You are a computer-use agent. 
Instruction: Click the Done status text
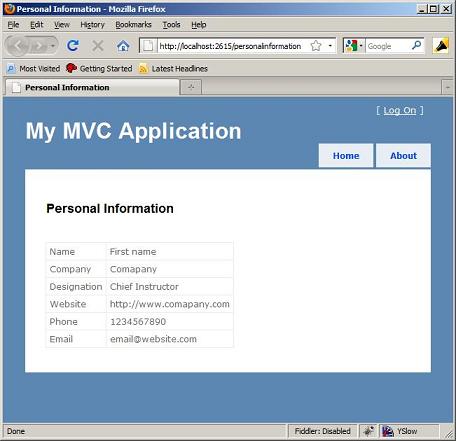16,431
